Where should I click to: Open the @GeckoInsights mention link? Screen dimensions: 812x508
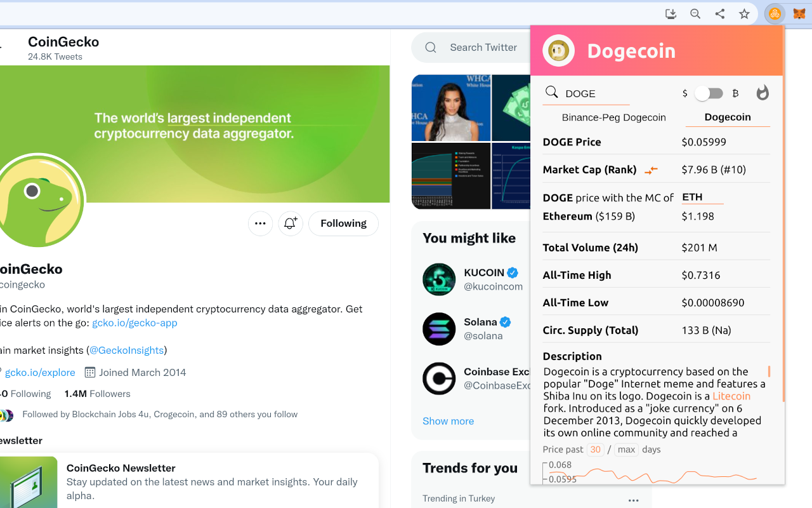click(126, 350)
